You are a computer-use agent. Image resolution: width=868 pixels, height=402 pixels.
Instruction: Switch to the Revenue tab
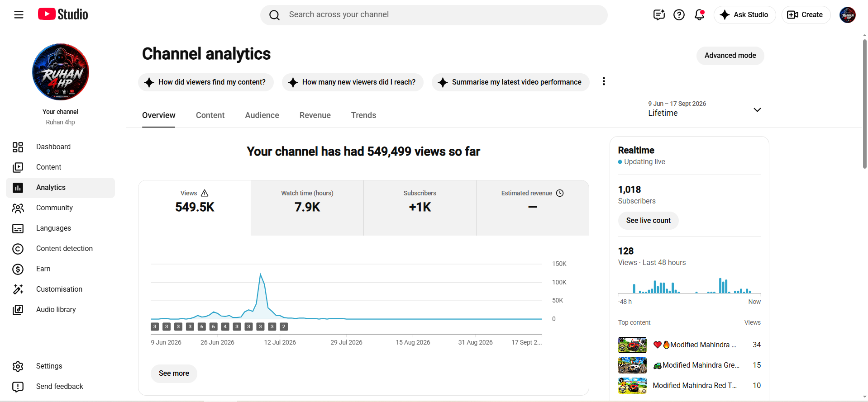(x=315, y=115)
